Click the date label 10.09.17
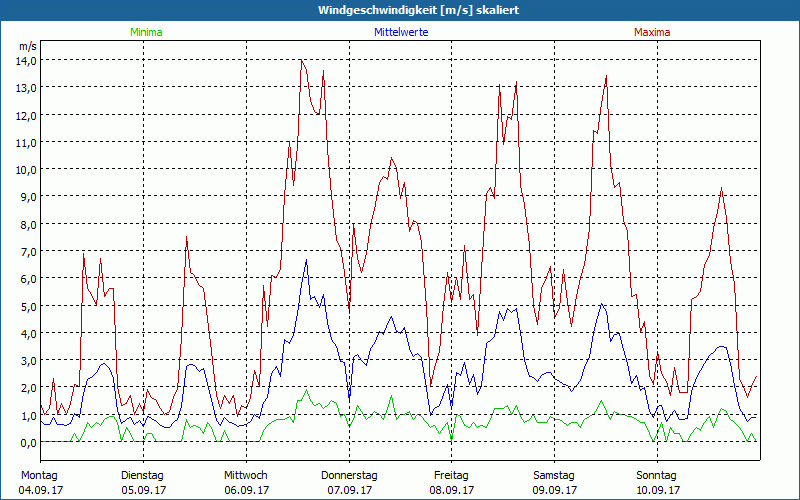The image size is (800, 500). (x=658, y=490)
